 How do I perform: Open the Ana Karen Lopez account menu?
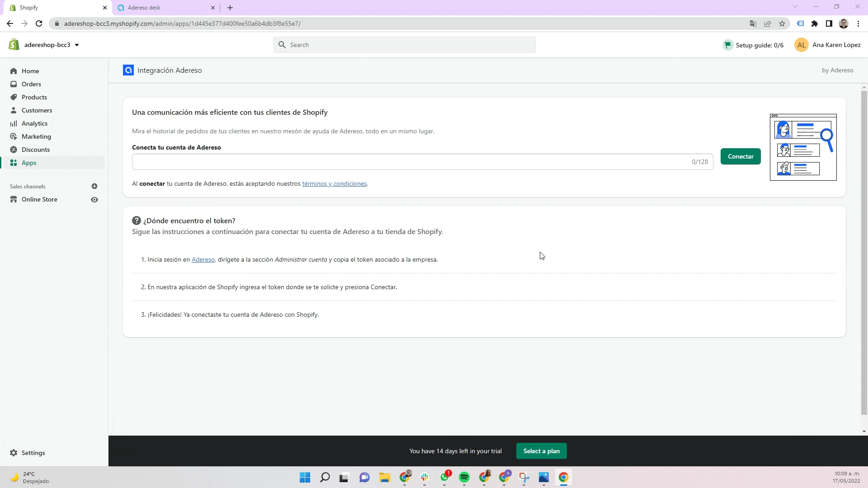(x=828, y=45)
